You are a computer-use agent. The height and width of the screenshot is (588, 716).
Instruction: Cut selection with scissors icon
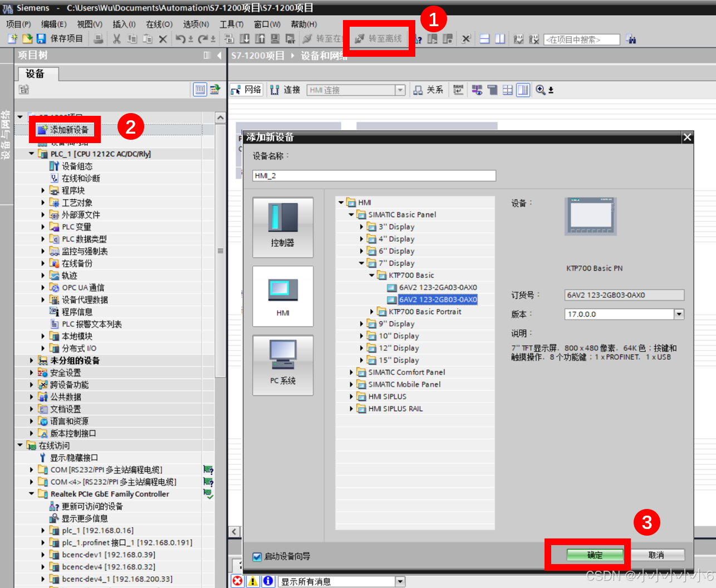coord(116,39)
